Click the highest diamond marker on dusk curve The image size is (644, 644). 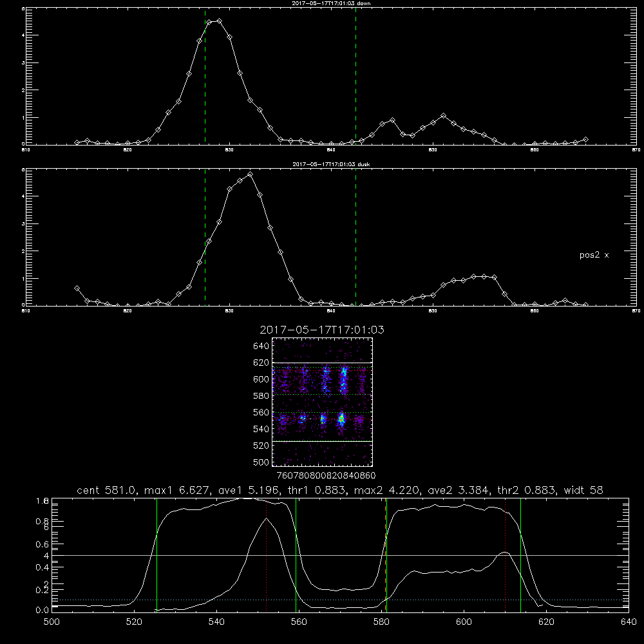pos(250,175)
